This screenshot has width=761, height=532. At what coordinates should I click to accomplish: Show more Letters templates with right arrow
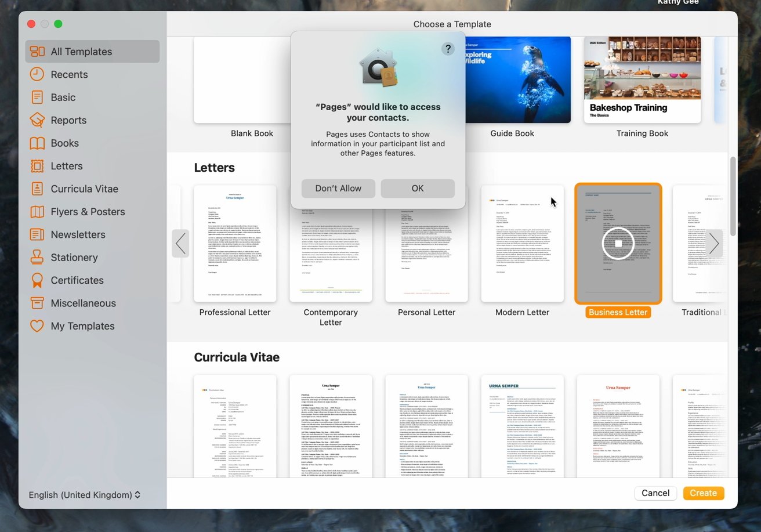715,244
